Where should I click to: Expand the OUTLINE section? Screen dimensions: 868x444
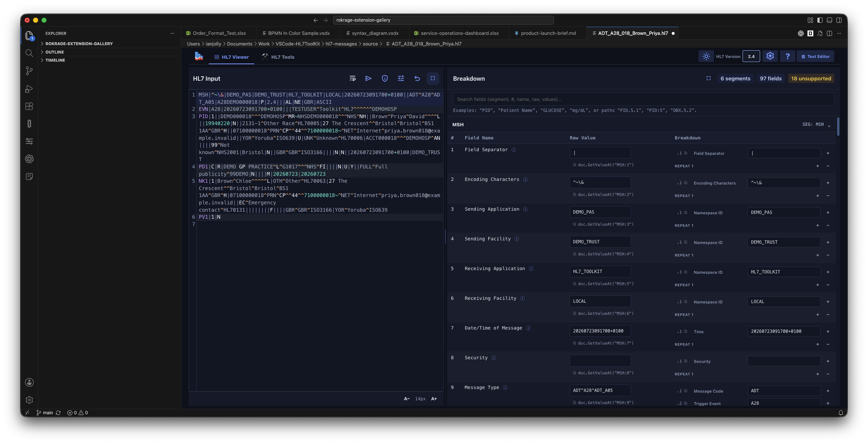point(55,52)
